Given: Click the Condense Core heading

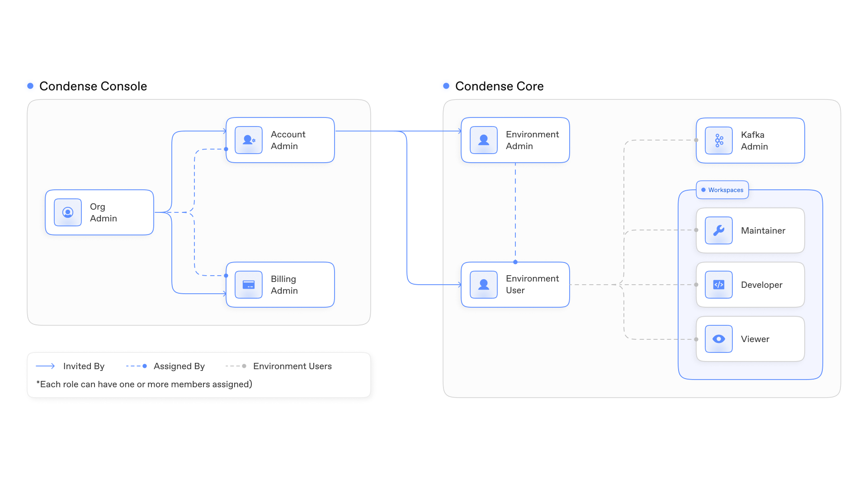Looking at the screenshot, I should [499, 86].
